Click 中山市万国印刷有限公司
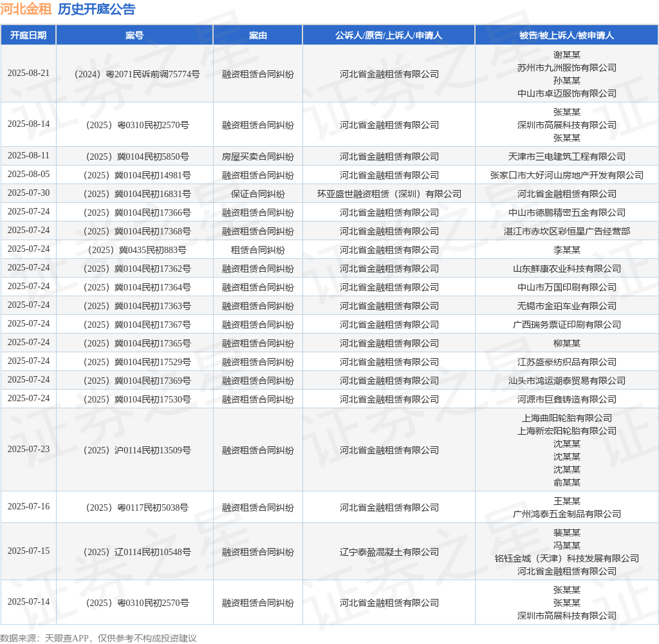 click(567, 287)
